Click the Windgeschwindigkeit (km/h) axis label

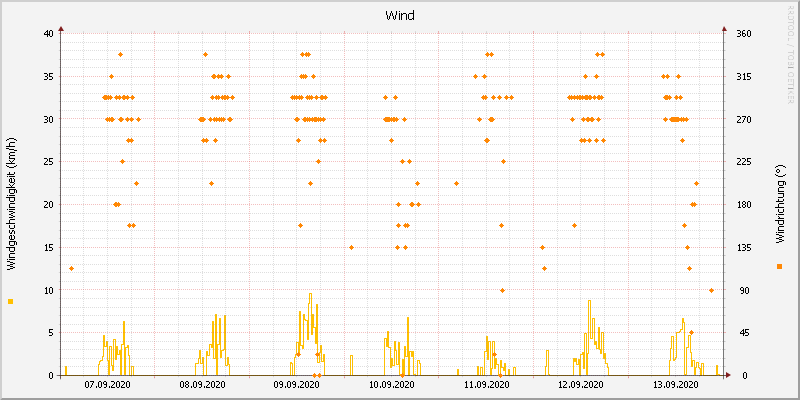[x=11, y=204]
